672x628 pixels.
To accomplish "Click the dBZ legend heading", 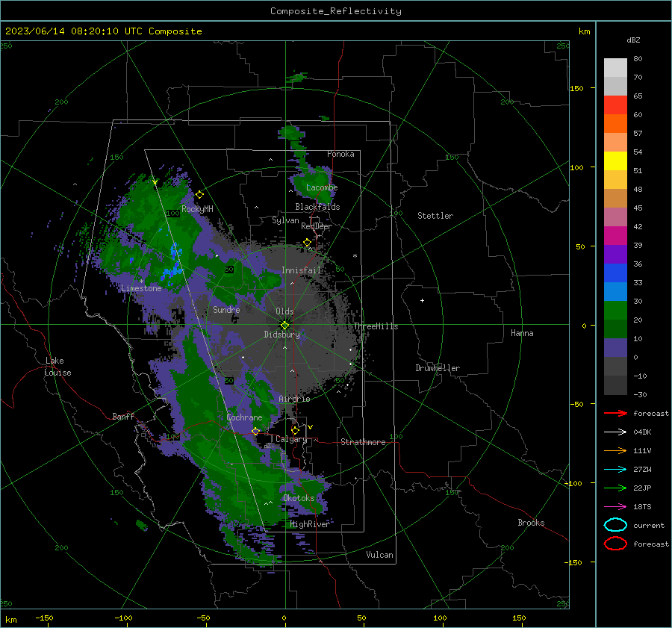I will click(x=633, y=40).
